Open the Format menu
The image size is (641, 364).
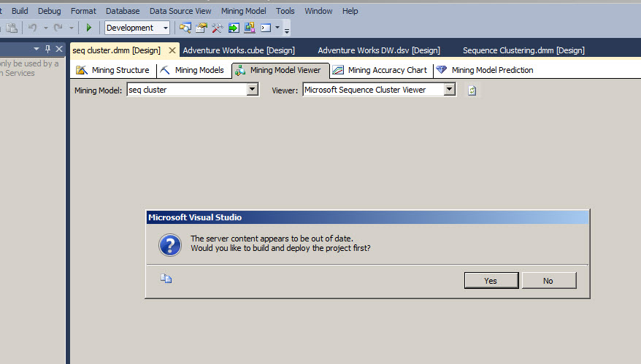pyautogui.click(x=83, y=11)
